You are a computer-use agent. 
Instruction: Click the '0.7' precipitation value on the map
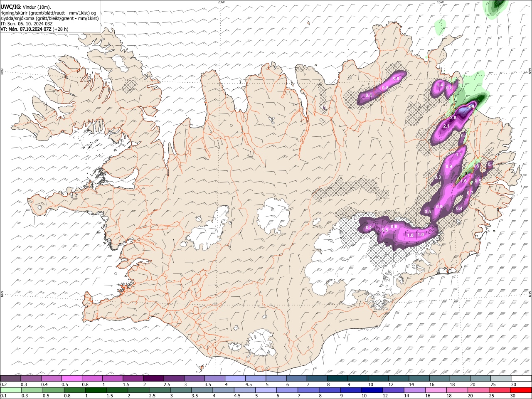click(470, 192)
